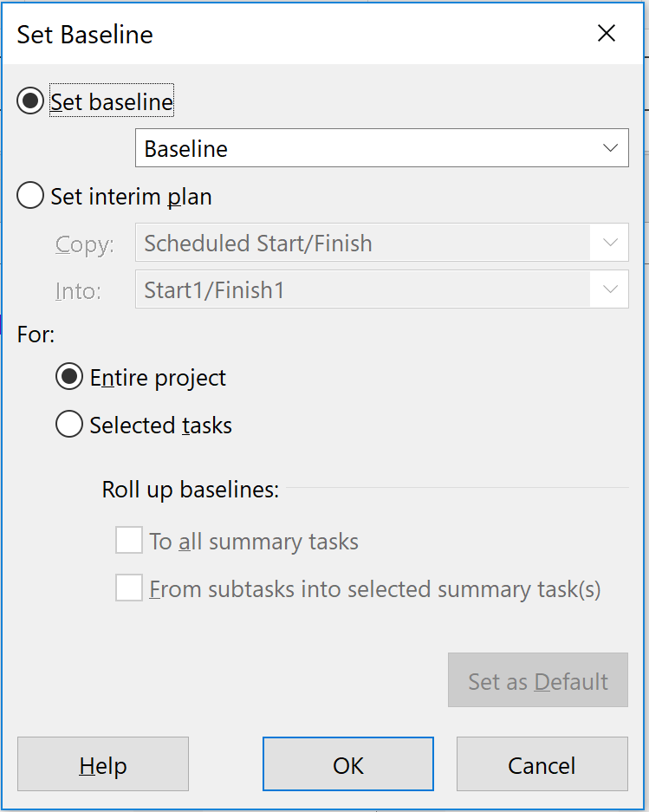The image size is (649, 812).
Task: Click the "Set Baseline" title bar text
Action: [x=85, y=35]
